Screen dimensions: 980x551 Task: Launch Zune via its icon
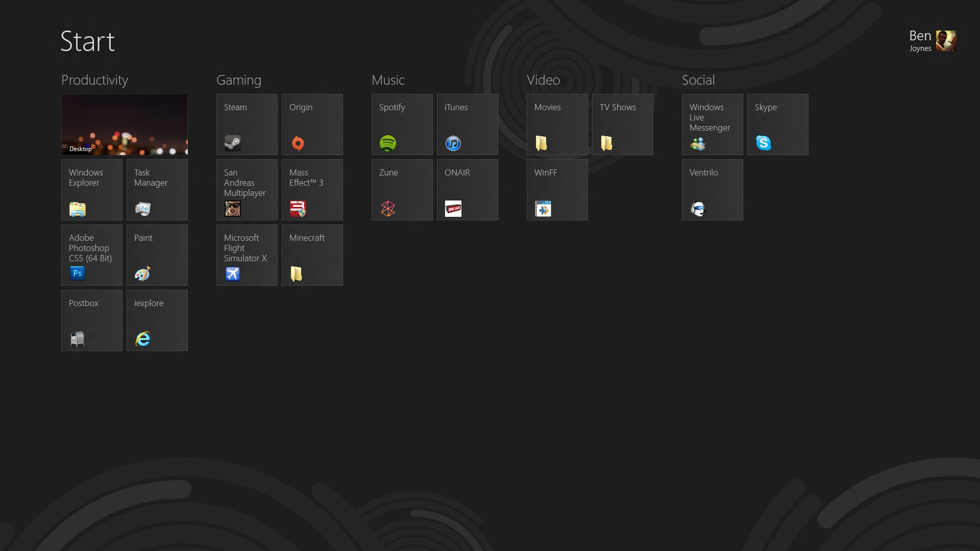click(388, 209)
